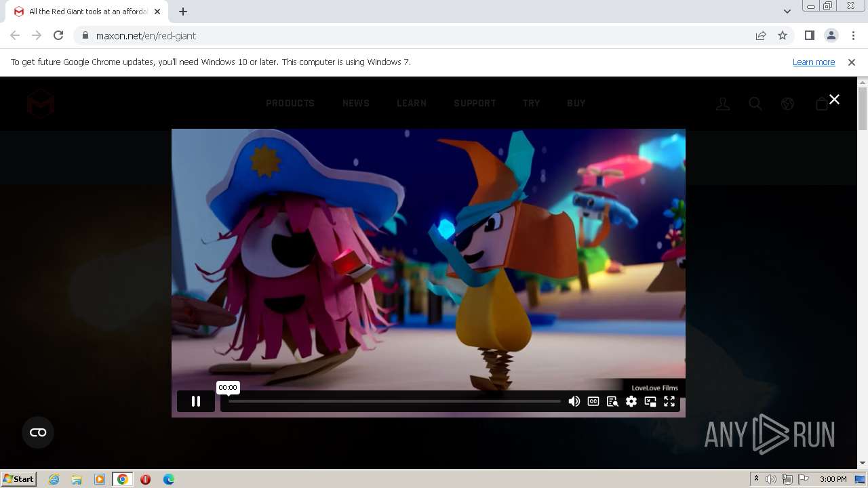Open system volume tray icon

[771, 479]
